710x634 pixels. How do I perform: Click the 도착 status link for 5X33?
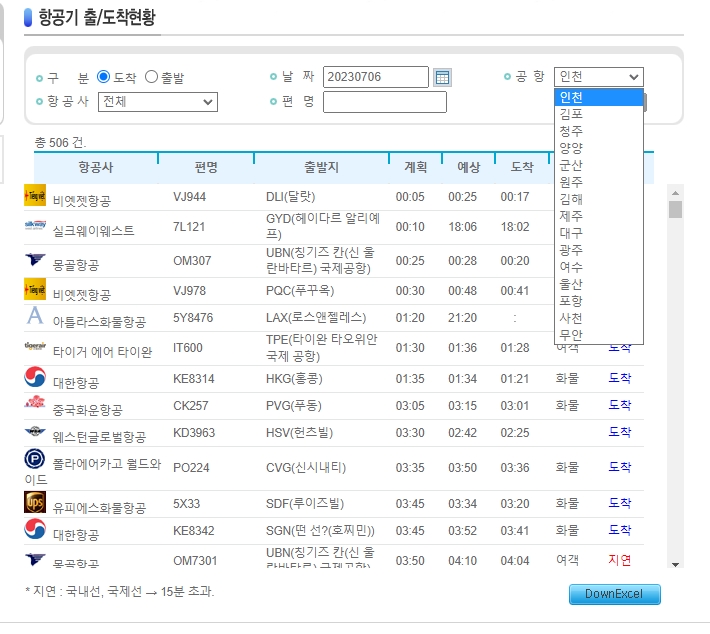[x=619, y=503]
